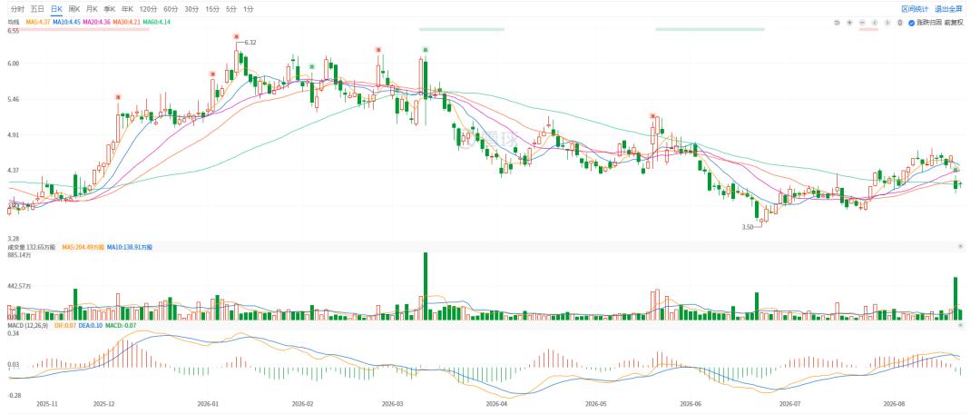Close the volume (成交量) sub-panel
The image size is (980, 414).
pyautogui.click(x=961, y=247)
